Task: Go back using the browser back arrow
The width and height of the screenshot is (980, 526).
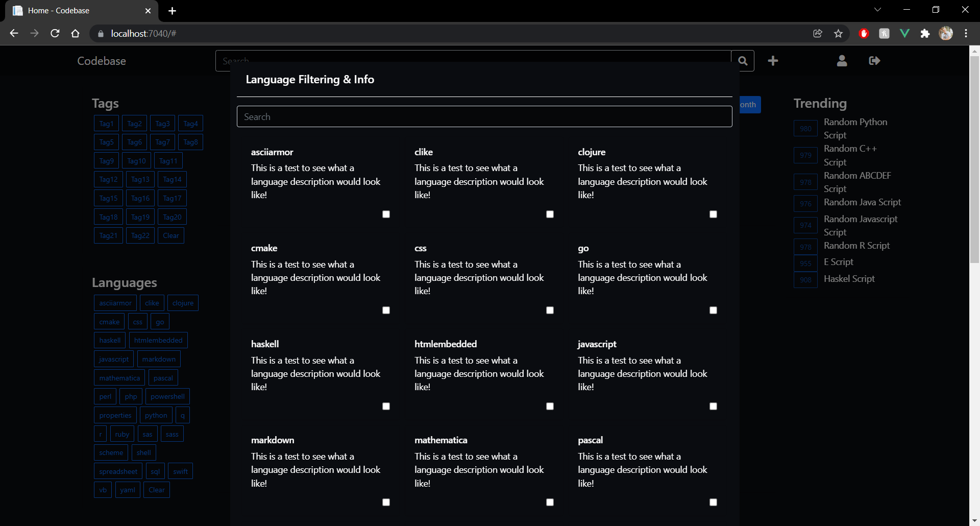Action: coord(14,33)
